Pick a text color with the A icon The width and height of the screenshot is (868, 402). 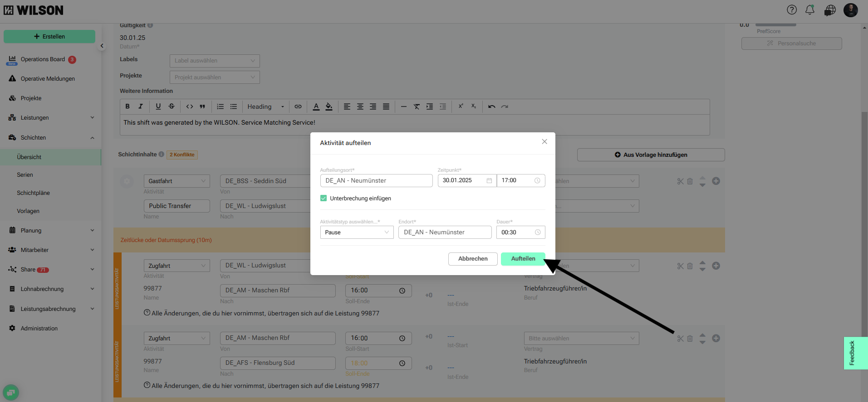[316, 107]
